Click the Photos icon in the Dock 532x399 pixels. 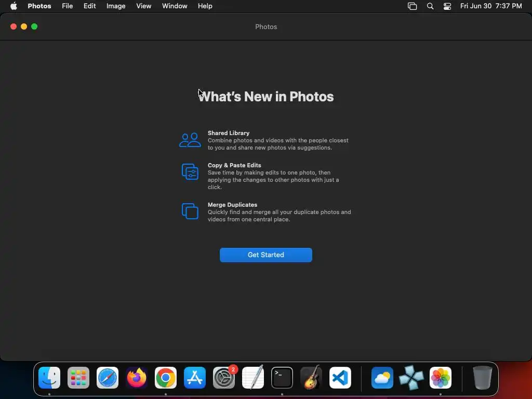pyautogui.click(x=441, y=378)
